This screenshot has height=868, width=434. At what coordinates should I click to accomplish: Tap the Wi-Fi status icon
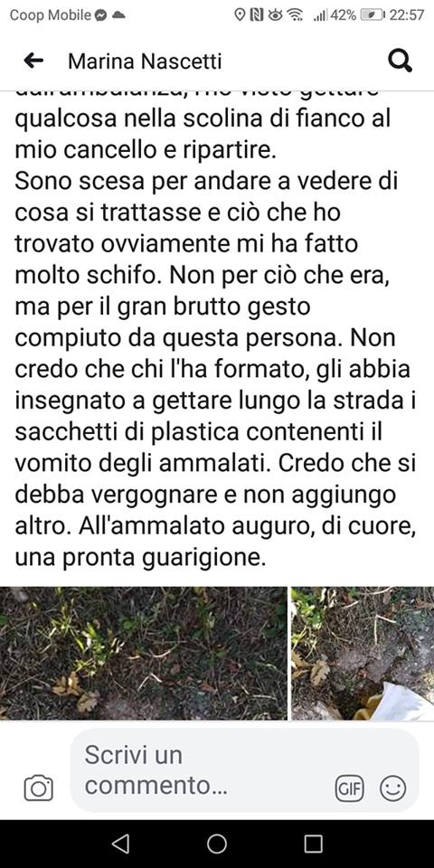(296, 15)
